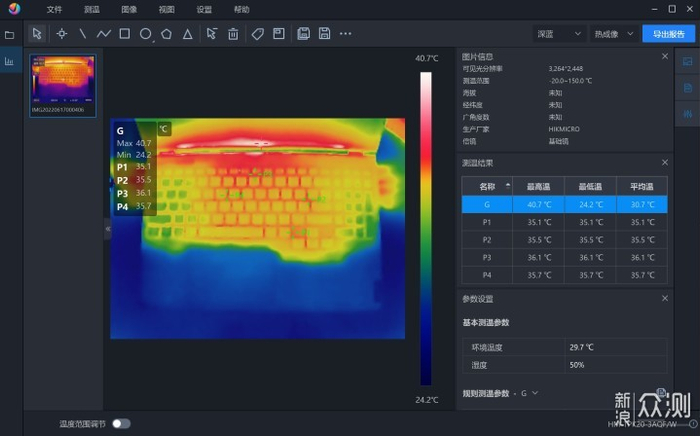Select the IMG20220617000406 thumbnail
Image resolution: width=700 pixels, height=436 pixels.
click(x=63, y=86)
